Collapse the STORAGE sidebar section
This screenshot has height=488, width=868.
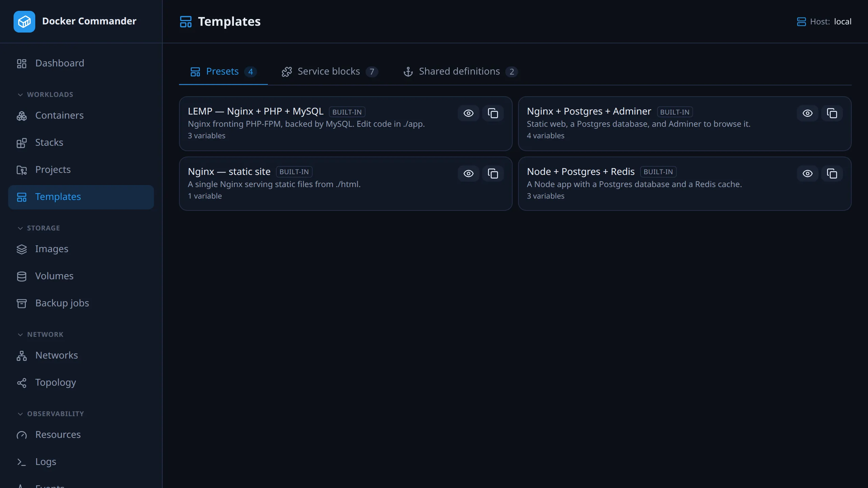tap(39, 228)
